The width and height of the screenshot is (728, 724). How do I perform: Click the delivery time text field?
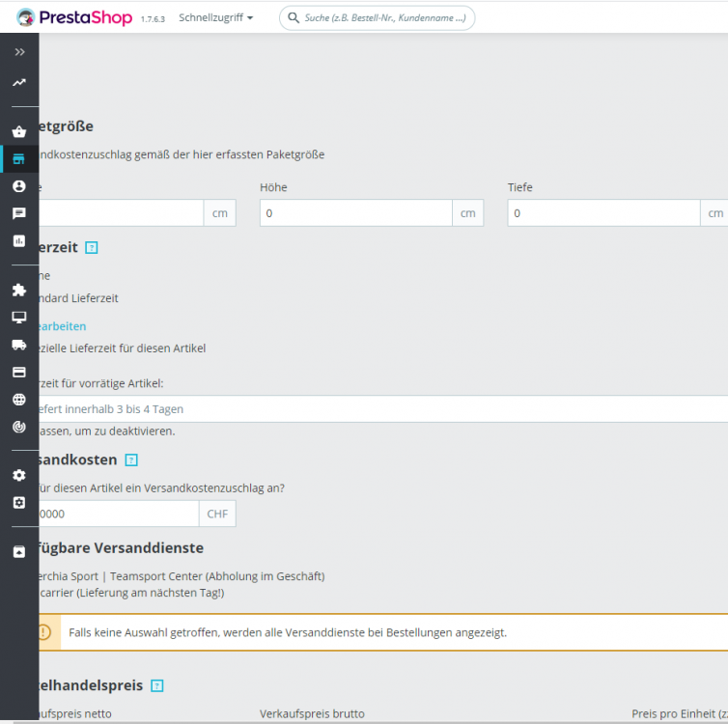383,409
